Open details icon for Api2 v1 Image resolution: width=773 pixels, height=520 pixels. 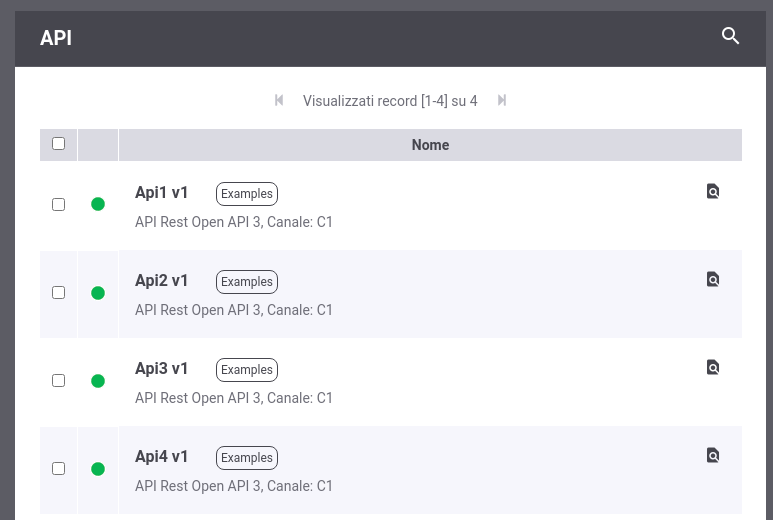tap(713, 279)
